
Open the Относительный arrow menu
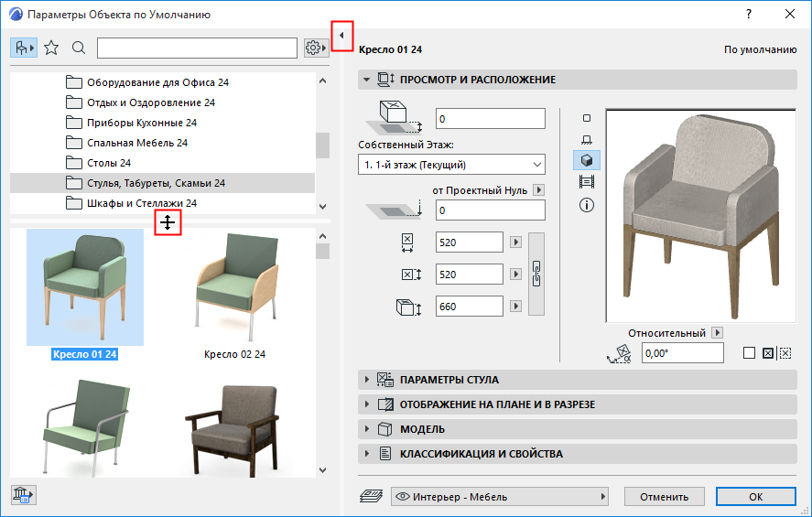717,333
